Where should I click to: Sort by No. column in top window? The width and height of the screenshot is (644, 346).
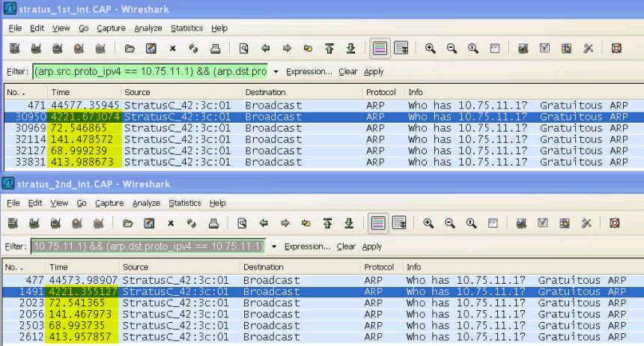pyautogui.click(x=24, y=92)
